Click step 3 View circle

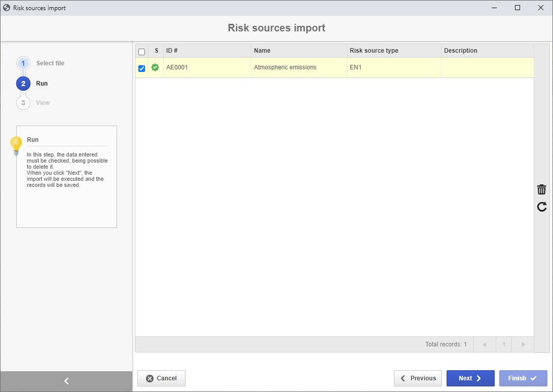click(23, 103)
